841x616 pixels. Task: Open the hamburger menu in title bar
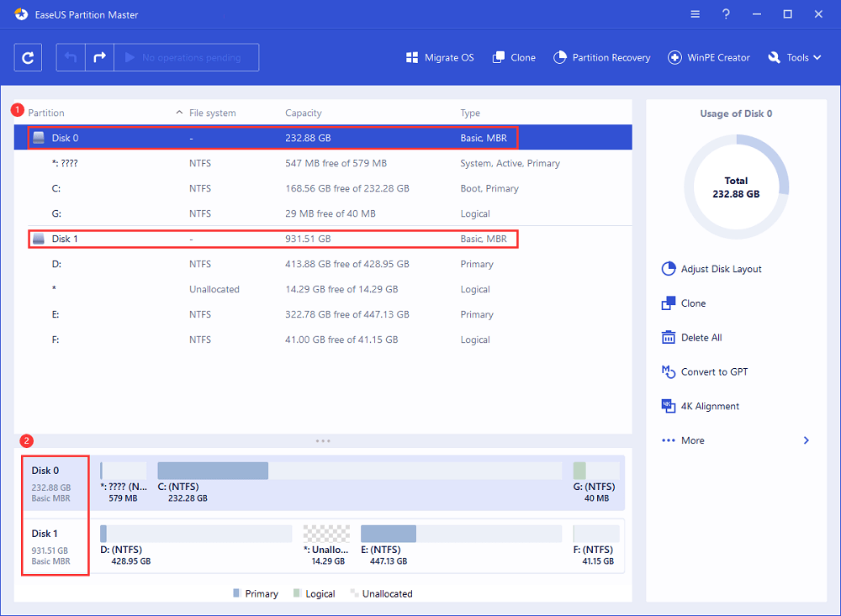coord(696,14)
